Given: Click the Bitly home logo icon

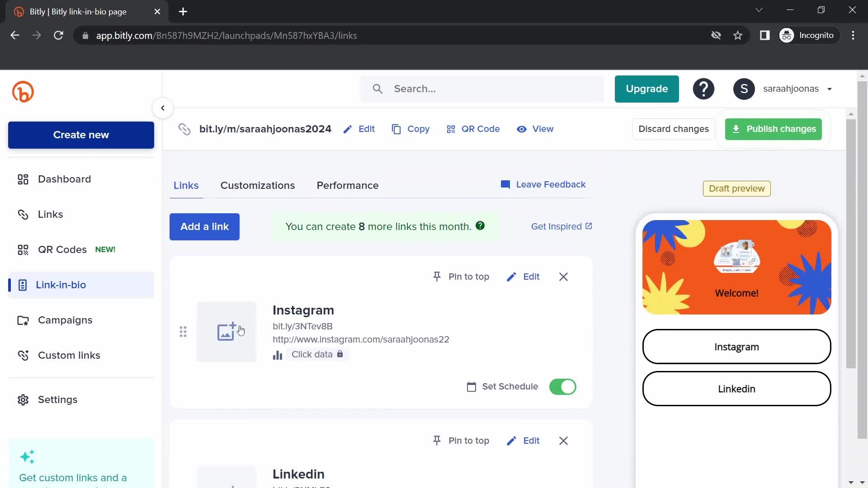Looking at the screenshot, I should click(23, 92).
